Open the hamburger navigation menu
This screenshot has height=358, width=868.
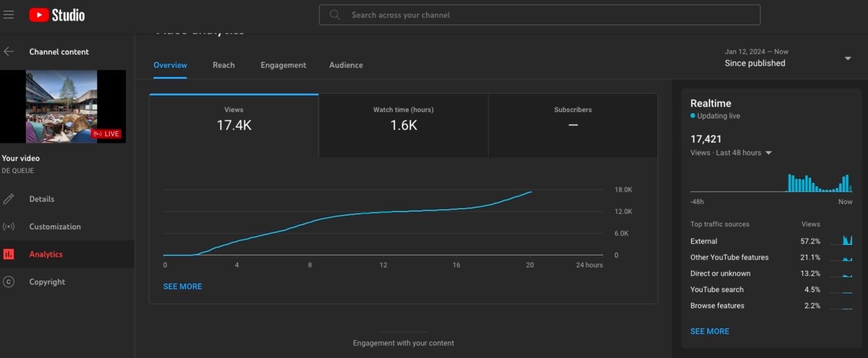click(x=9, y=15)
